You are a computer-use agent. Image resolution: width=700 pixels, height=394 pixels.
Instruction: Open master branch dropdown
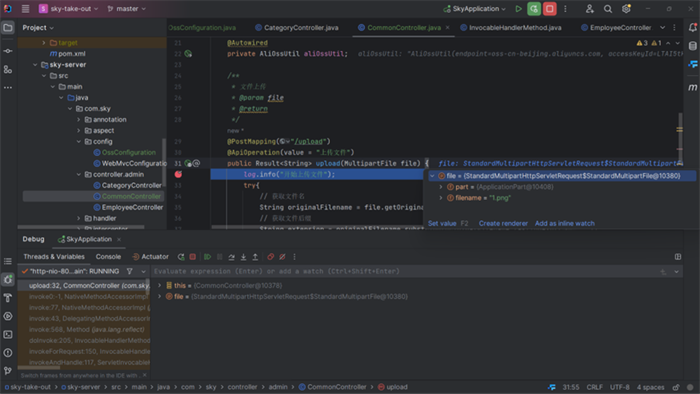[127, 9]
